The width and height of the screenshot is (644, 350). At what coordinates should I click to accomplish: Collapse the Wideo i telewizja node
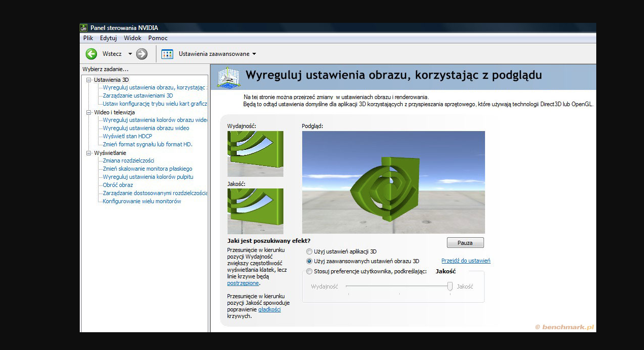point(89,112)
